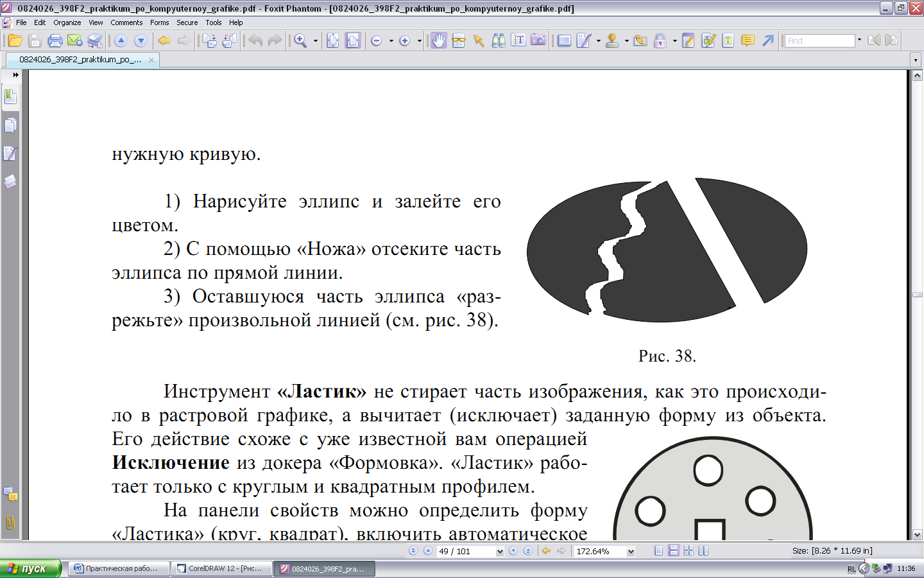This screenshot has width=924, height=578.
Task: Open the page number dropdown in status bar
Action: coord(500,552)
